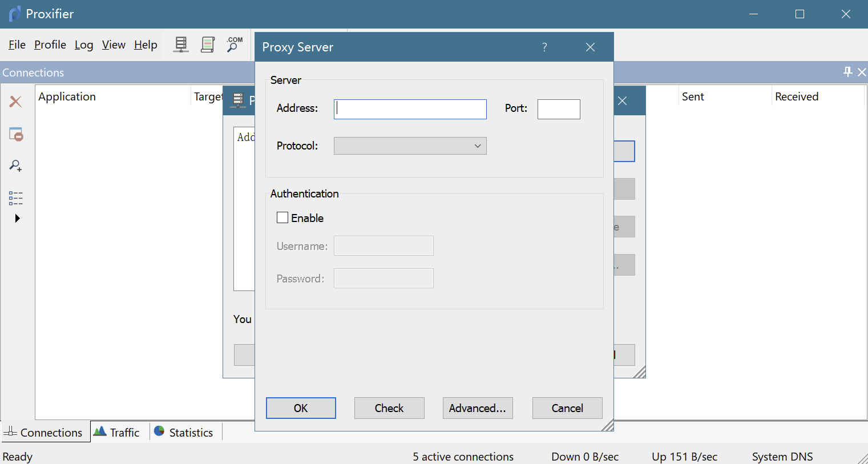
Task: Expand the sidebar arrow below list icon
Action: 17,219
